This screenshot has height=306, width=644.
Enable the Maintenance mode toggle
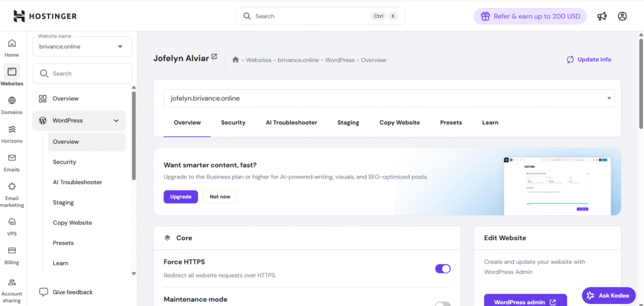coord(443,304)
